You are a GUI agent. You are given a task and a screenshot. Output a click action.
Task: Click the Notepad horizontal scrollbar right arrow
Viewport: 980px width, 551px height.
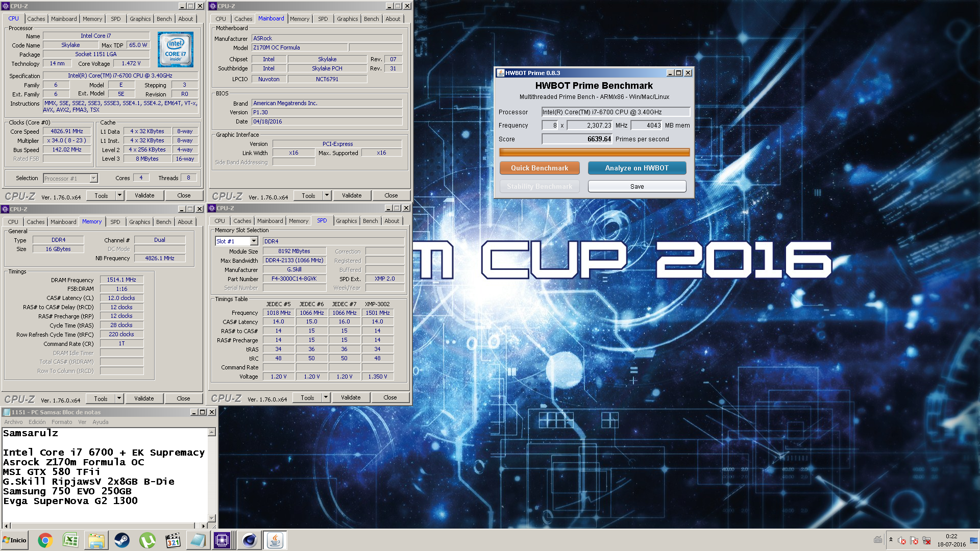[203, 525]
